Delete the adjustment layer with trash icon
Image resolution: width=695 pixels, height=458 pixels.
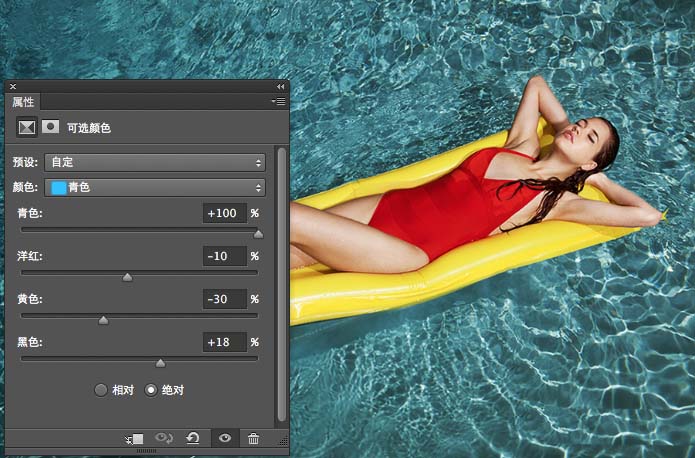click(254, 439)
